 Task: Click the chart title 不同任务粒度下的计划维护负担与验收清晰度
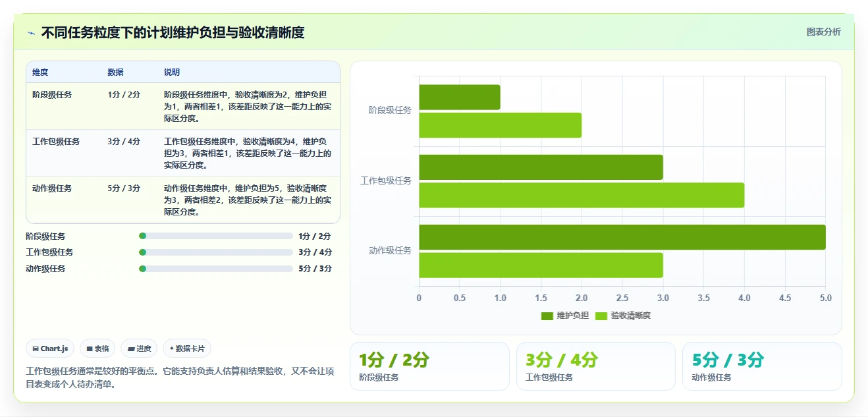coord(173,33)
